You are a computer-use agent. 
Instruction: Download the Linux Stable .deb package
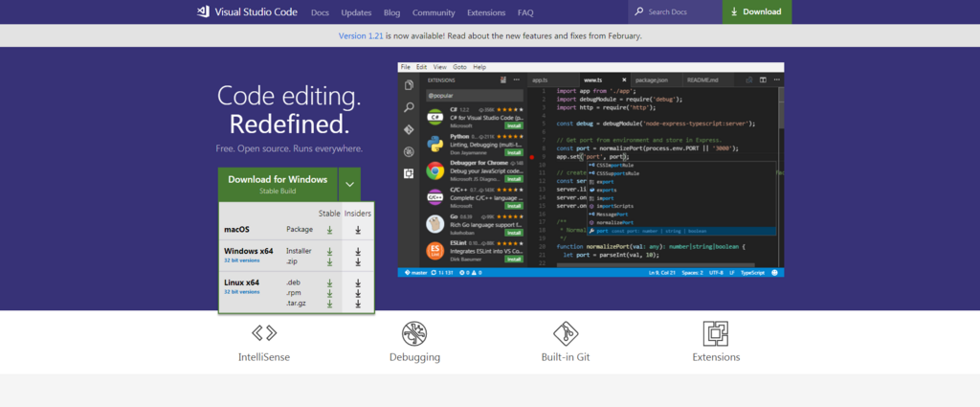tap(329, 283)
